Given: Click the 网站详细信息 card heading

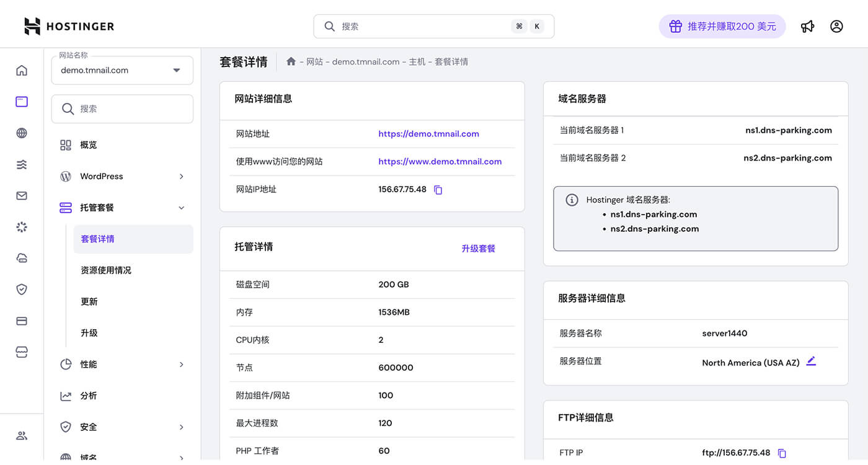Looking at the screenshot, I should point(263,99).
